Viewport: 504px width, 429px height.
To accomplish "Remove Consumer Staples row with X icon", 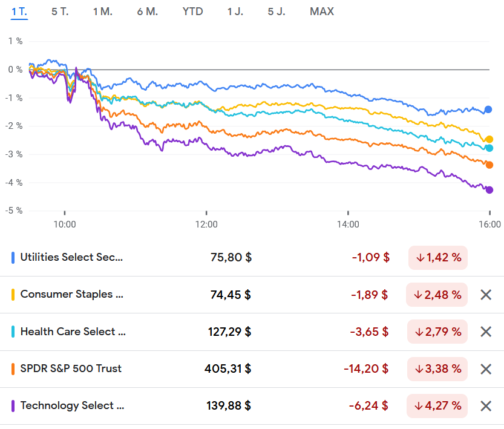I will coord(485,295).
